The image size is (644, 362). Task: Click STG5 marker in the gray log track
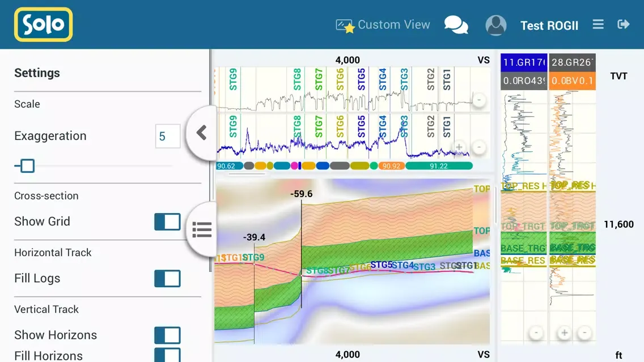tap(361, 79)
